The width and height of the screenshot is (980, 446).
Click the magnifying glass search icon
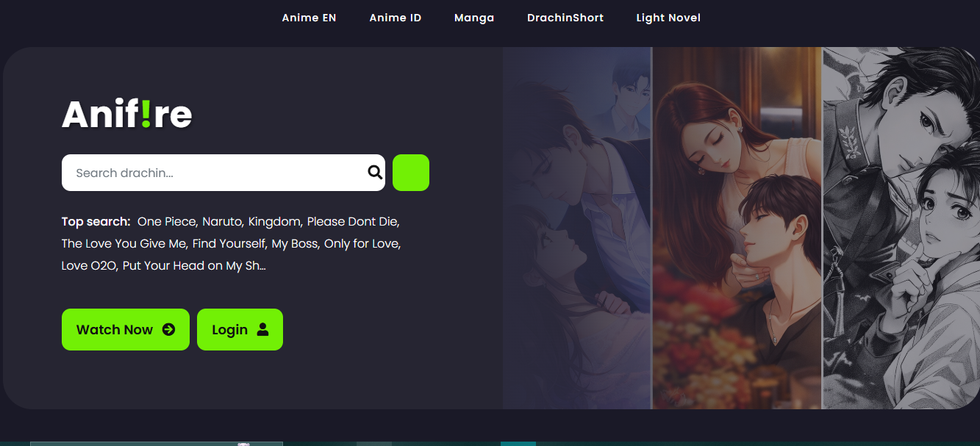click(x=375, y=173)
